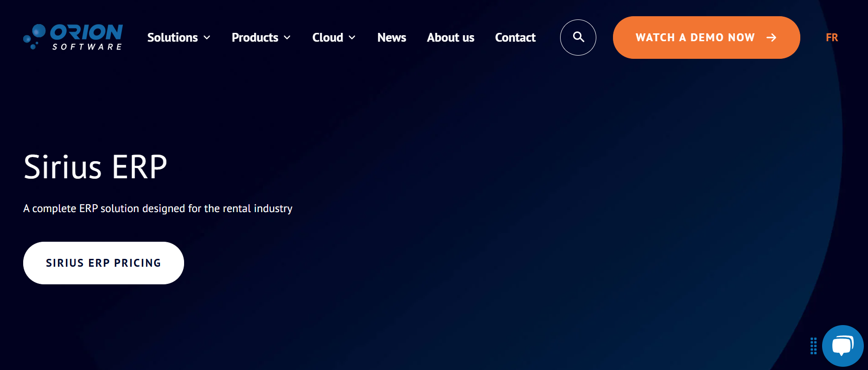Screen dimensions: 868x370
Task: Open the Contact page
Action: 515,38
